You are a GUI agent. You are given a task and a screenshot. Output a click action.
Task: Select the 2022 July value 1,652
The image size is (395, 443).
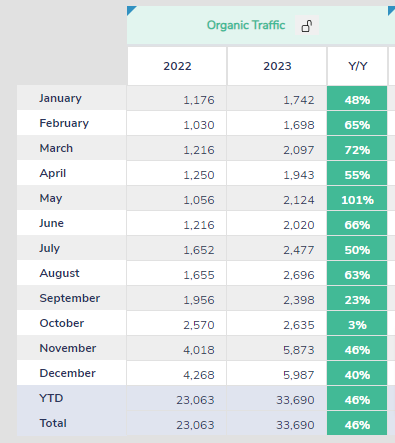199,250
